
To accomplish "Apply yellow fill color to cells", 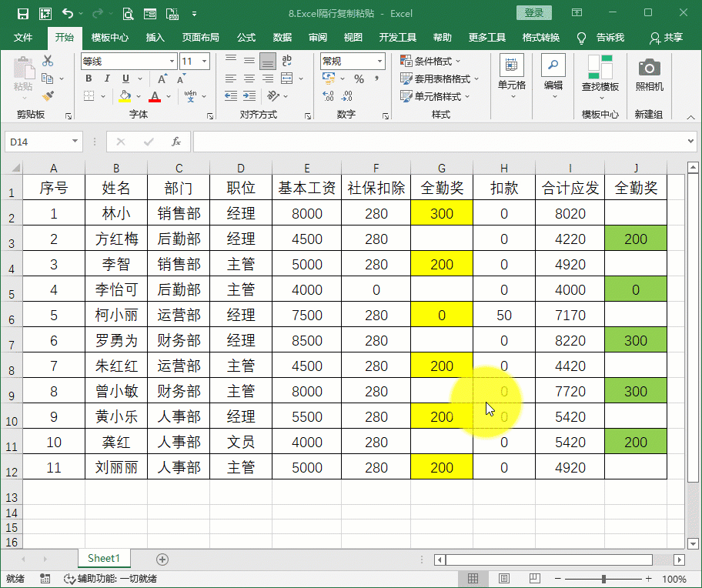I will pos(125,95).
